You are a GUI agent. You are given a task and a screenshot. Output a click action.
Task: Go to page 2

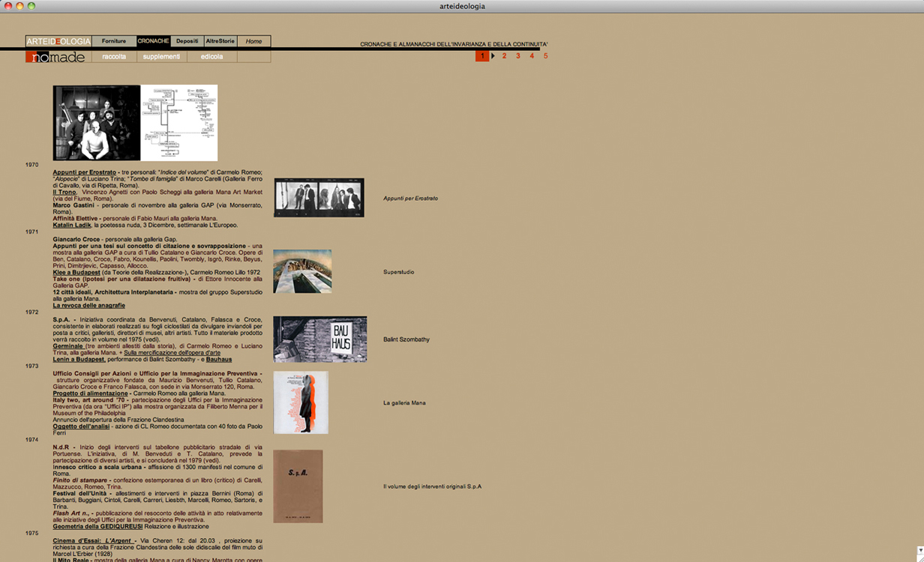(x=504, y=56)
